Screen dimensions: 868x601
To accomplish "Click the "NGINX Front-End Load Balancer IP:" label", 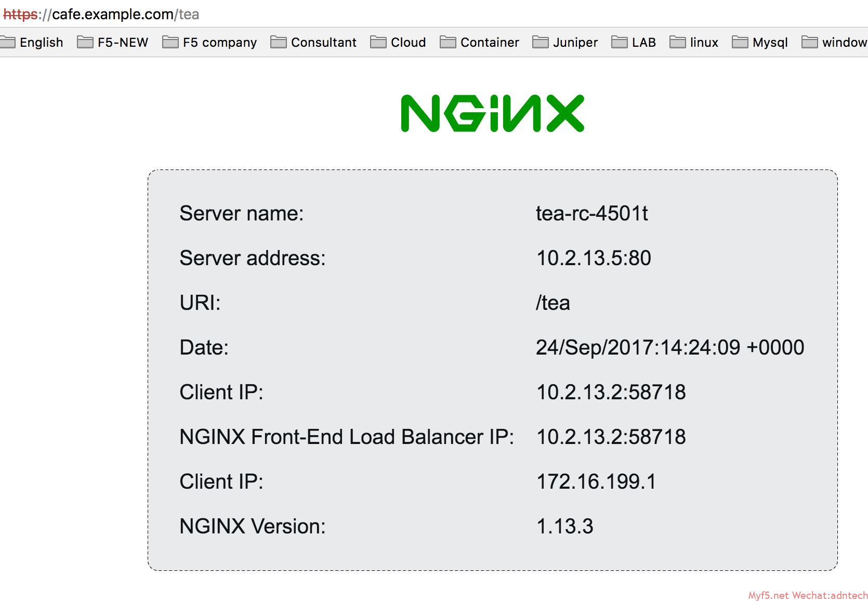I will 347,437.
